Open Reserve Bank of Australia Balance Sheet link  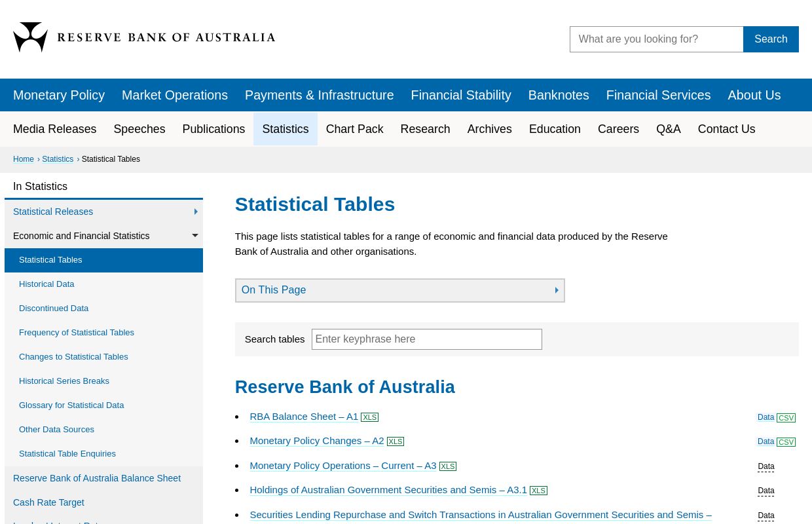pyautogui.click(x=97, y=478)
